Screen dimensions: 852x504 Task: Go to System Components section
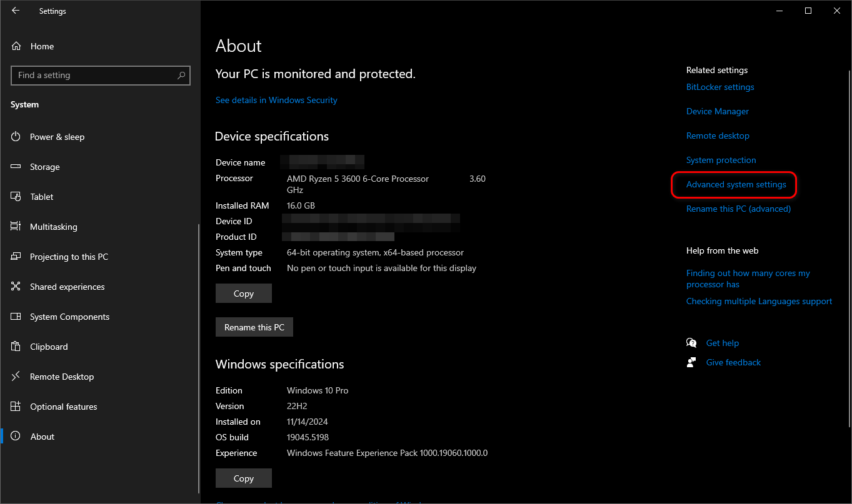click(x=69, y=317)
